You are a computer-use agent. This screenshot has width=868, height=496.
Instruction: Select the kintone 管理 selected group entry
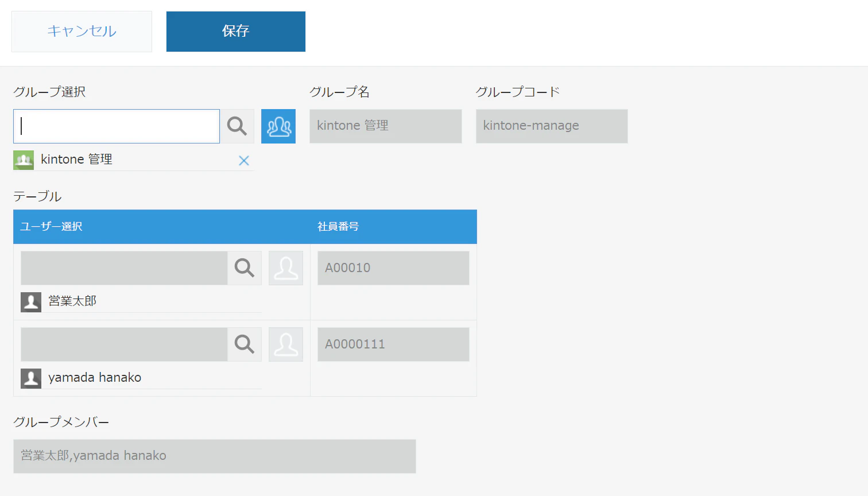tap(133, 160)
